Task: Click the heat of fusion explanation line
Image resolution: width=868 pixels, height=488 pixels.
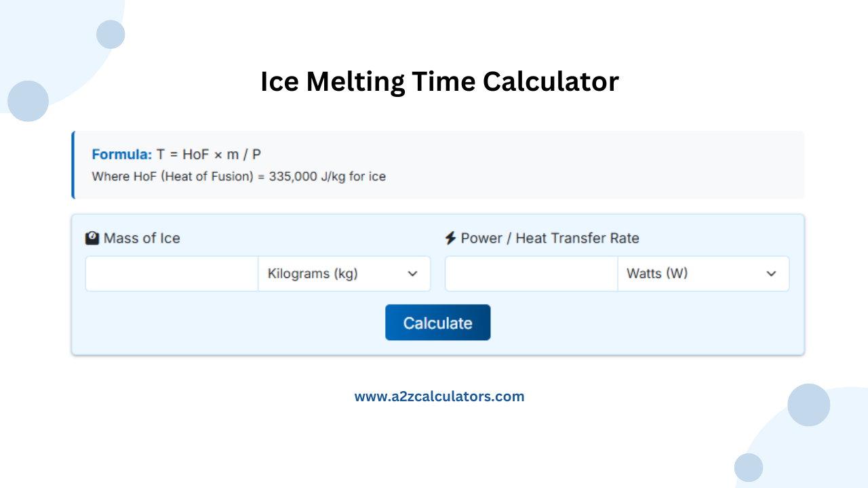Action: coord(238,176)
